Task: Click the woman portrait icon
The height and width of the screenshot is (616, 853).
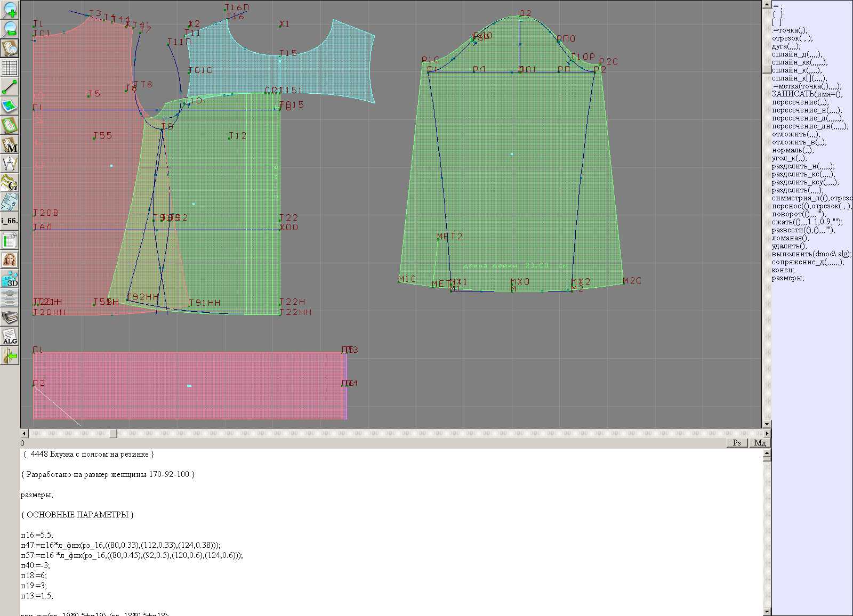Action: point(10,260)
